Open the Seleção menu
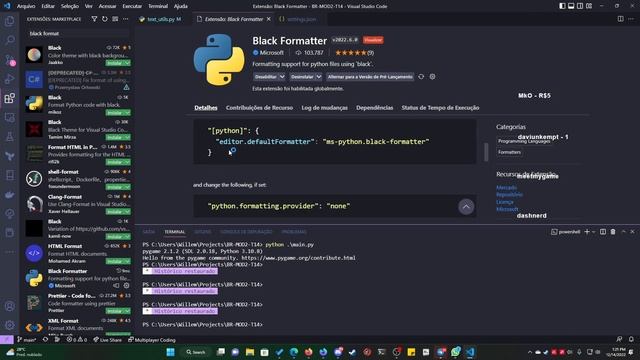Image resolution: width=640 pixels, height=360 pixels. (x=70, y=6)
